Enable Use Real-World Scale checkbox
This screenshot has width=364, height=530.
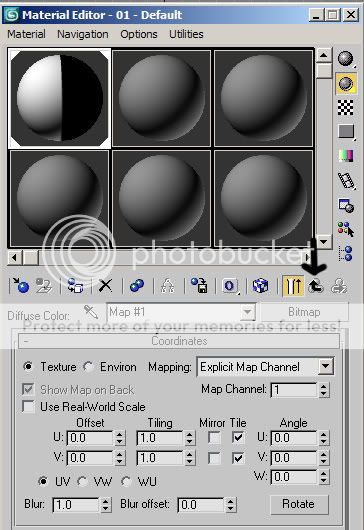coord(28,406)
